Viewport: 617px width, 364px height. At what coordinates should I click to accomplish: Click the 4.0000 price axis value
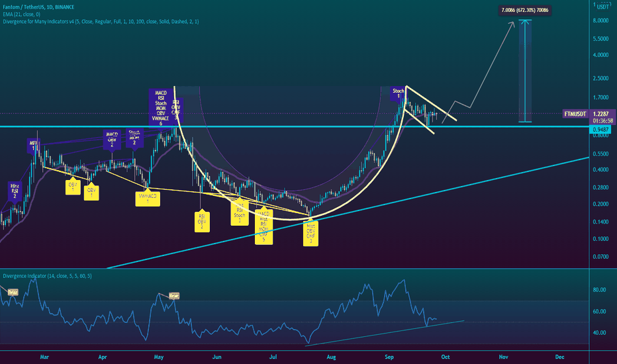[600, 55]
